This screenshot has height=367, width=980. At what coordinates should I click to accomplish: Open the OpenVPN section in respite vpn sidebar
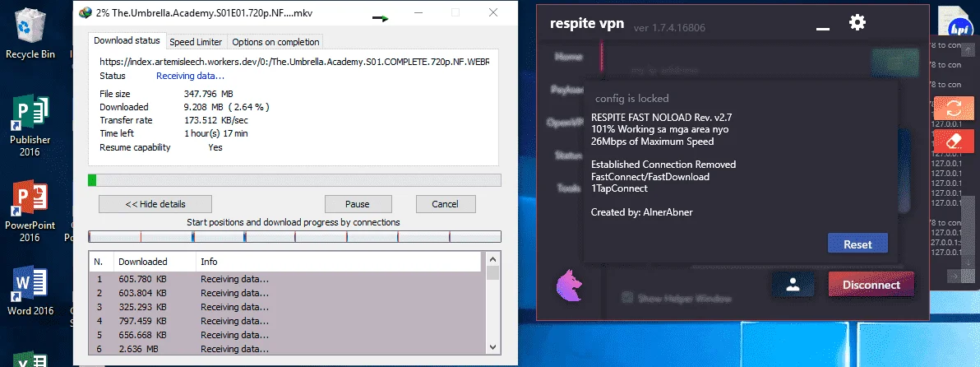point(565,123)
